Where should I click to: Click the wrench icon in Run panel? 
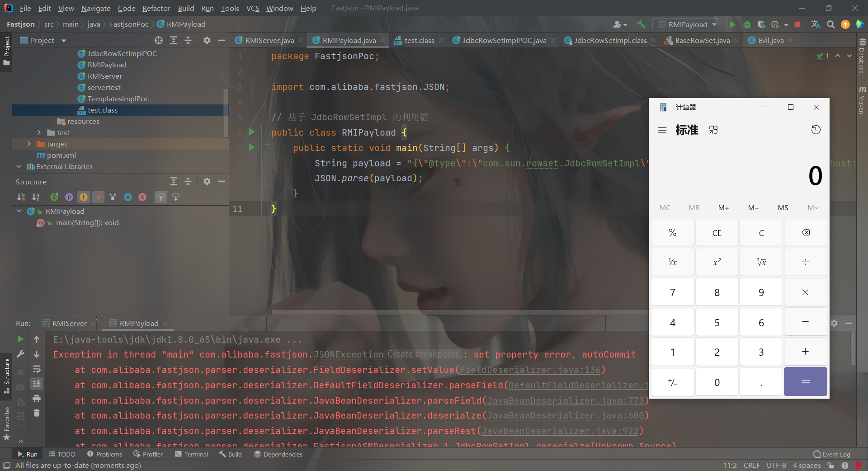[x=20, y=354]
